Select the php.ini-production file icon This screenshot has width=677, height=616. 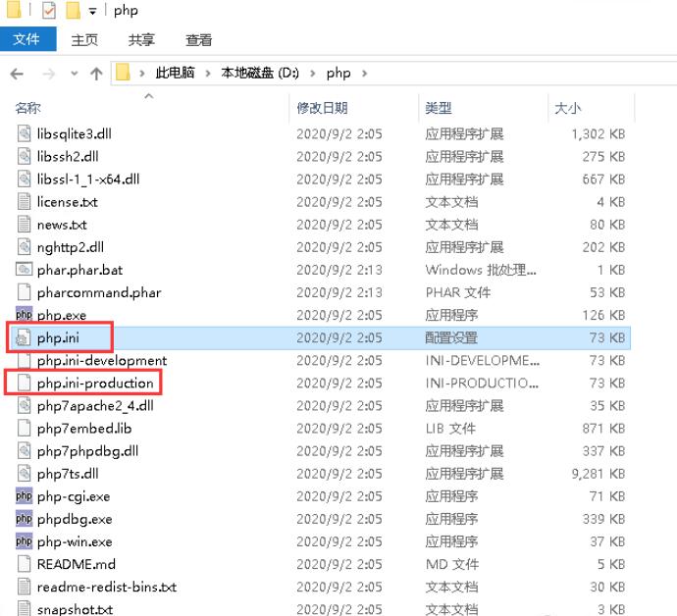tap(24, 383)
